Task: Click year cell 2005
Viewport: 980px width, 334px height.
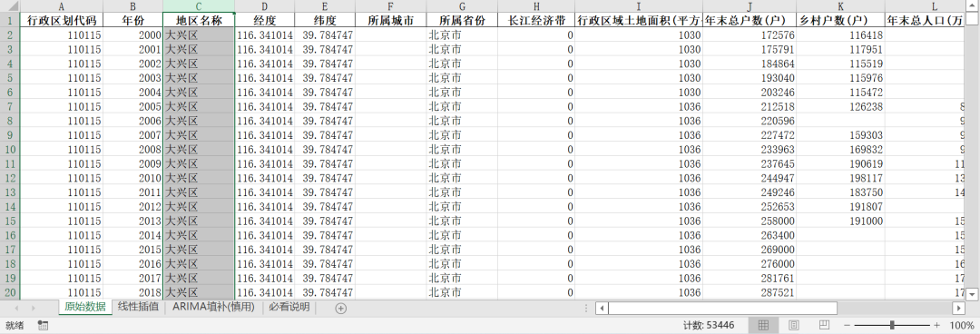Action: [132, 106]
